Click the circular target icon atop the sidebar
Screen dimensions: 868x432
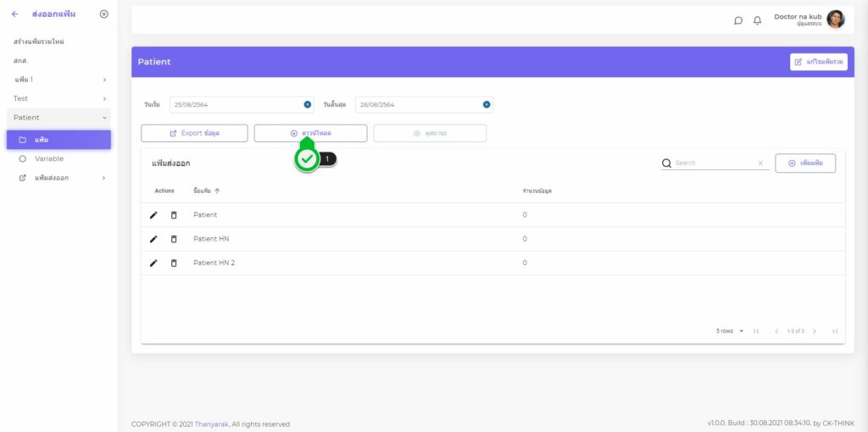pos(103,14)
